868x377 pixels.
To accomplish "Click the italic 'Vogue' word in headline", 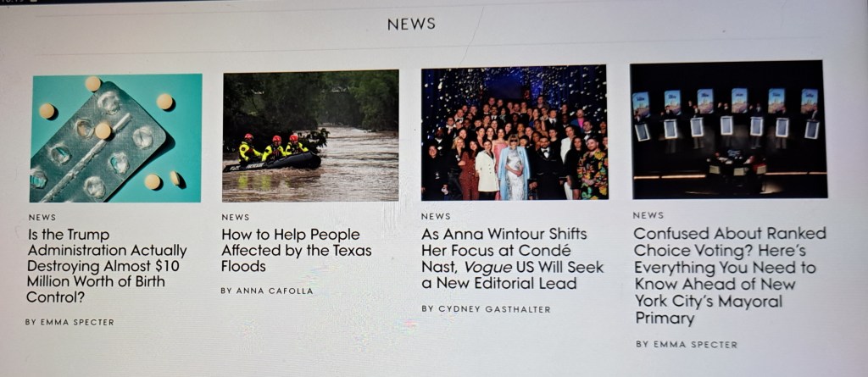I will (x=487, y=268).
